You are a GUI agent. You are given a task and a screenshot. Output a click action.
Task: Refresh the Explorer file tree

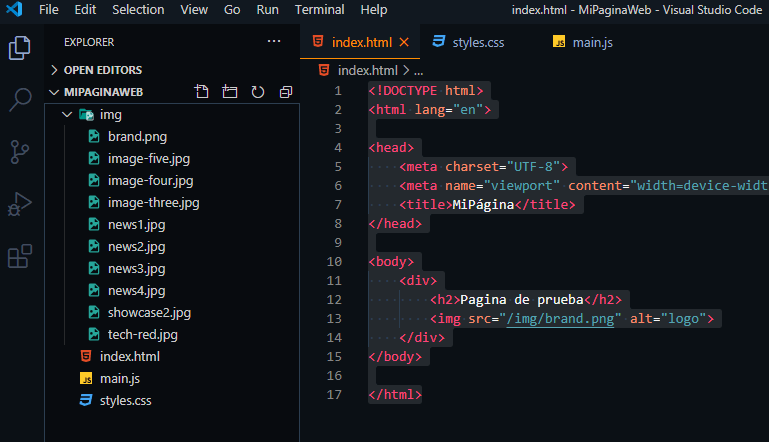pos(257,92)
